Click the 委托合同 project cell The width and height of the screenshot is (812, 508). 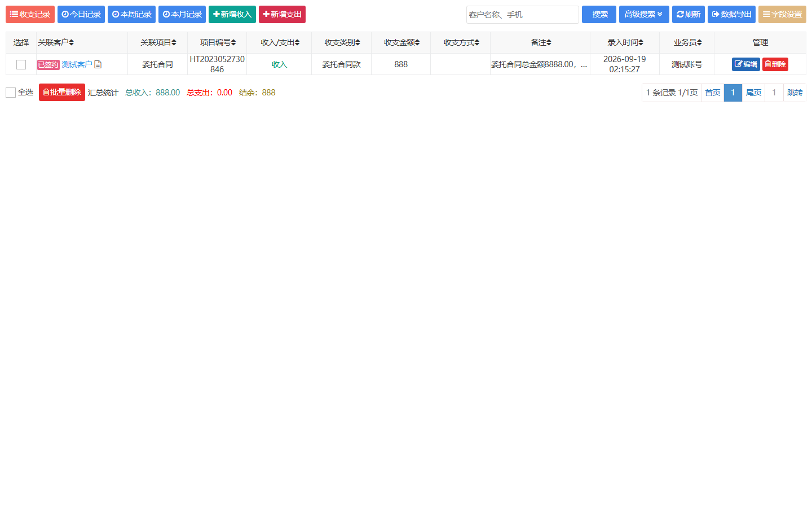tap(157, 64)
